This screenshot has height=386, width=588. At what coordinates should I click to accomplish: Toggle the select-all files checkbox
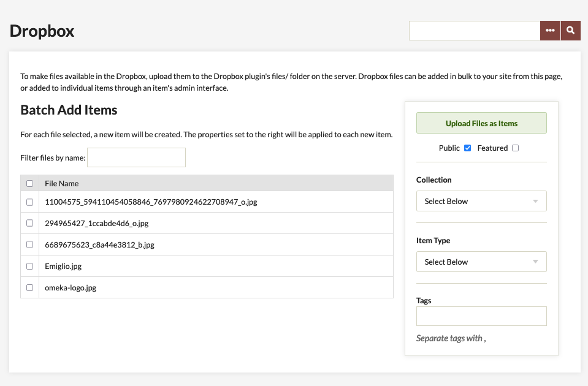click(x=29, y=184)
